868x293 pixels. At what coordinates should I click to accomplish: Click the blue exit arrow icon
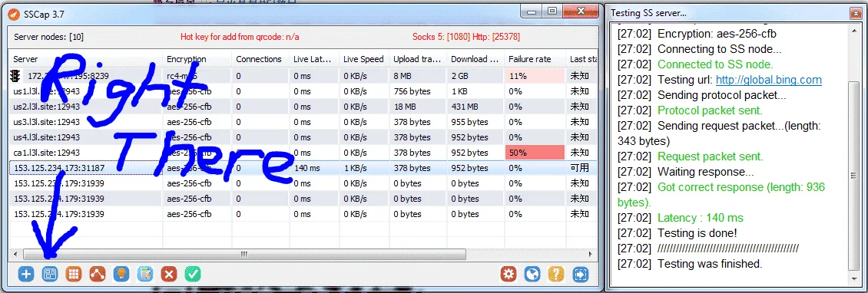click(580, 273)
